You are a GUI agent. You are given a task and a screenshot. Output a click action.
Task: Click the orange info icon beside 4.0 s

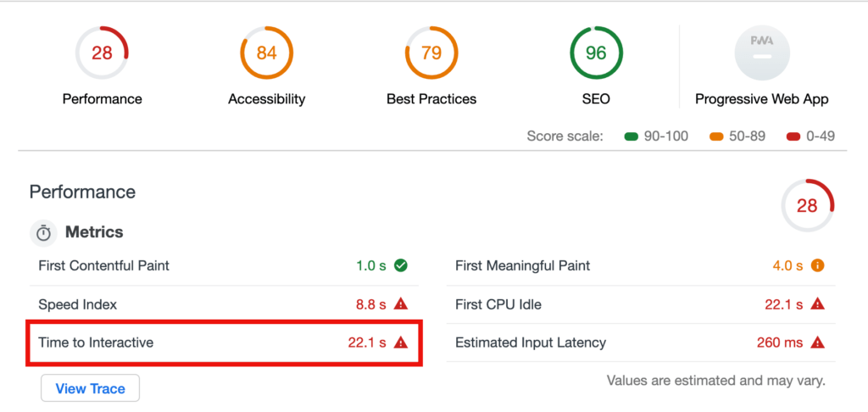[817, 266]
